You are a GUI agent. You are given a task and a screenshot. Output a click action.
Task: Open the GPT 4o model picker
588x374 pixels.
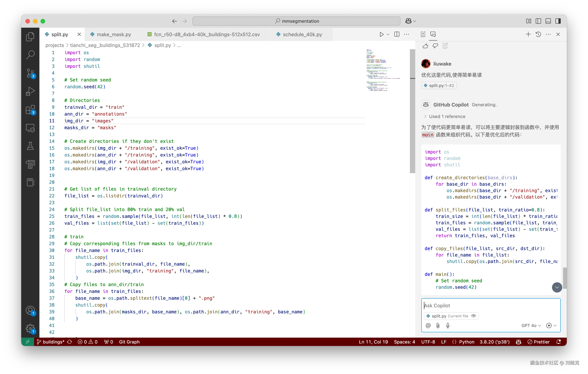[531, 325]
